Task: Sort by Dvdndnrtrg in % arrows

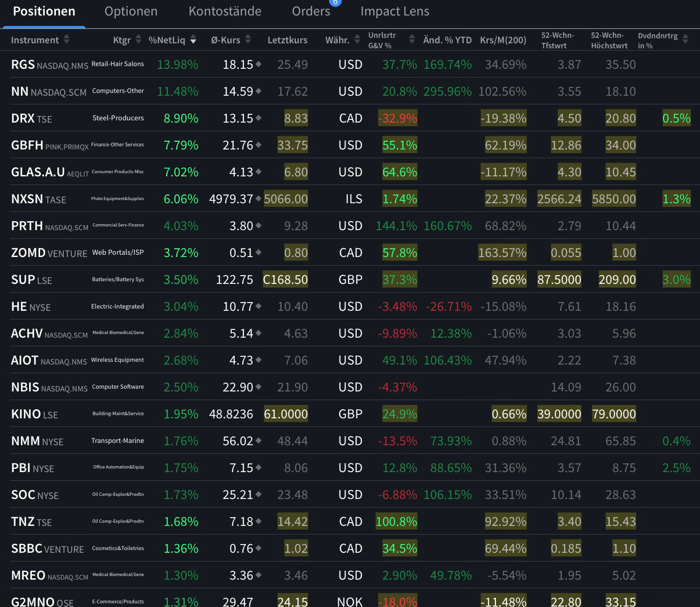Action: click(685, 39)
